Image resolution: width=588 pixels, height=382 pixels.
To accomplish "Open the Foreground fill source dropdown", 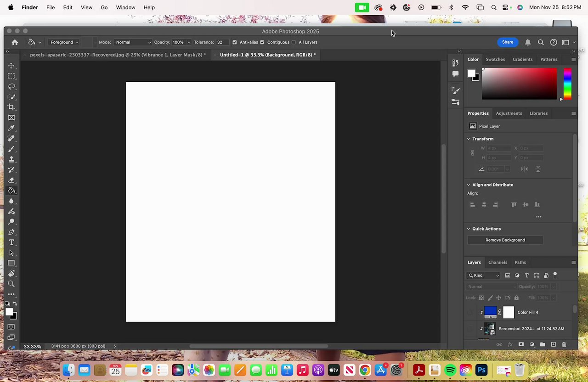I will pos(64,42).
